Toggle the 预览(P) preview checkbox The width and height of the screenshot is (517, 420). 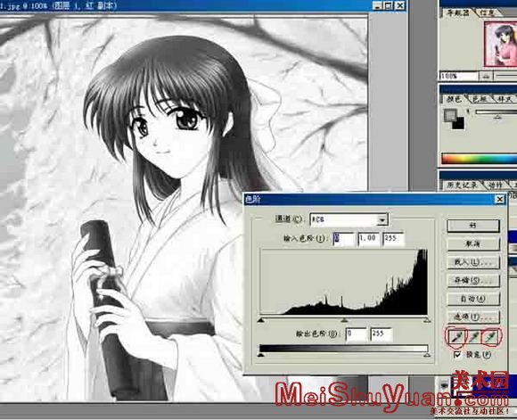click(457, 355)
